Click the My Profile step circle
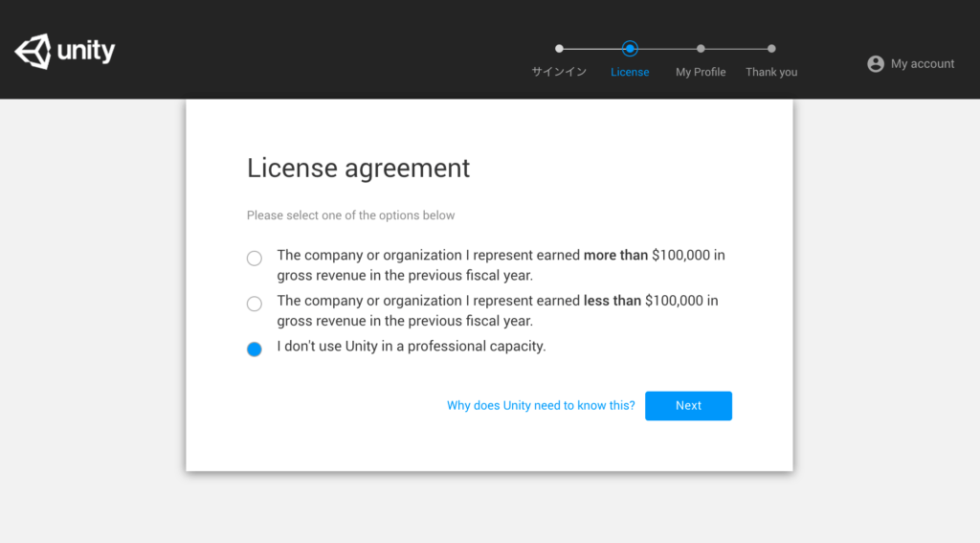This screenshot has width=980, height=543. coord(701,49)
